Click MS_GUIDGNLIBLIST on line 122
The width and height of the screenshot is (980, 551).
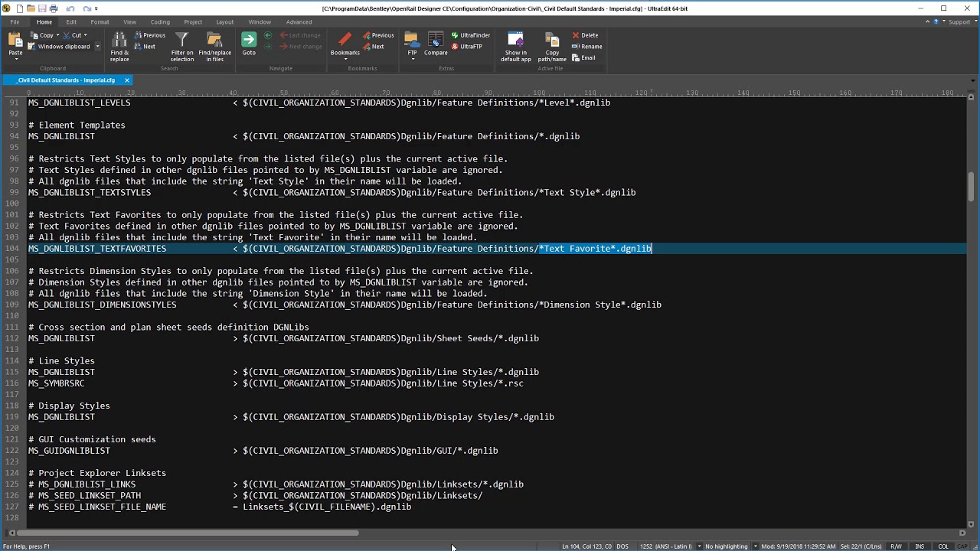69,451
